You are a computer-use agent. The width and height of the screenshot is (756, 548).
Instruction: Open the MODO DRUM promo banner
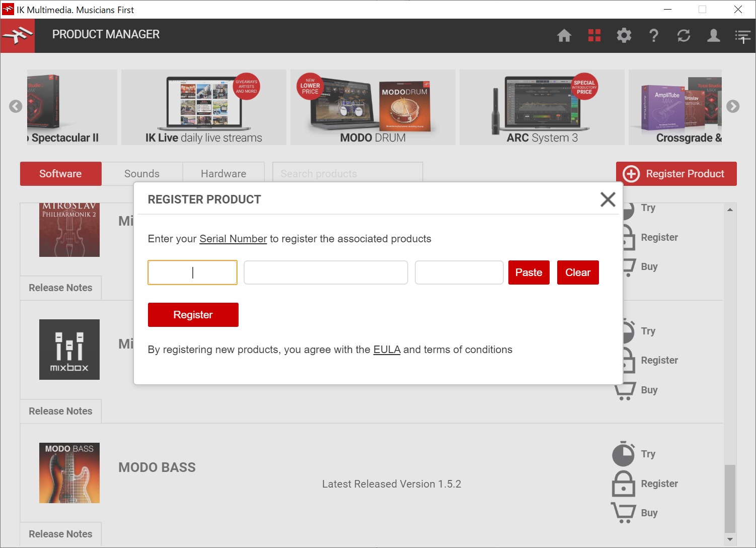coord(373,107)
